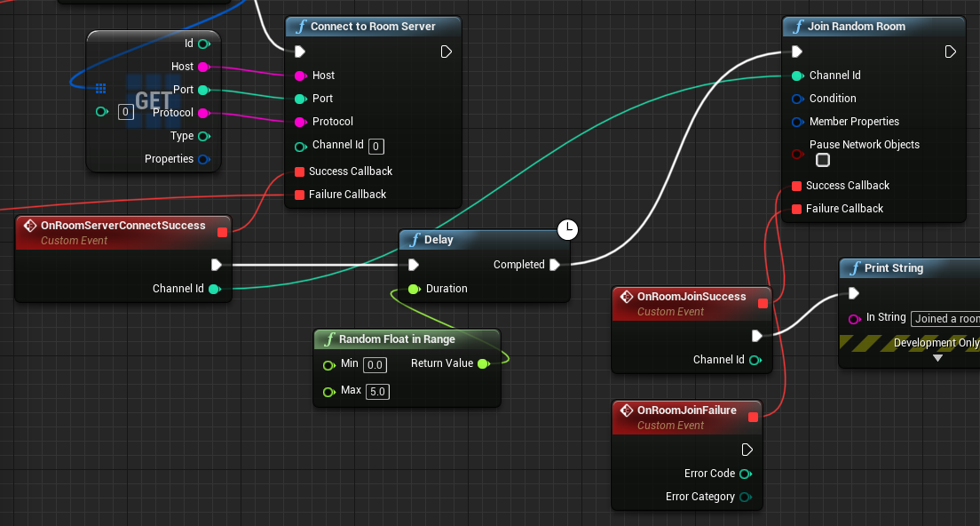Click OnRoomJoinFailure exec output pin
The image size is (980, 526).
(x=747, y=450)
